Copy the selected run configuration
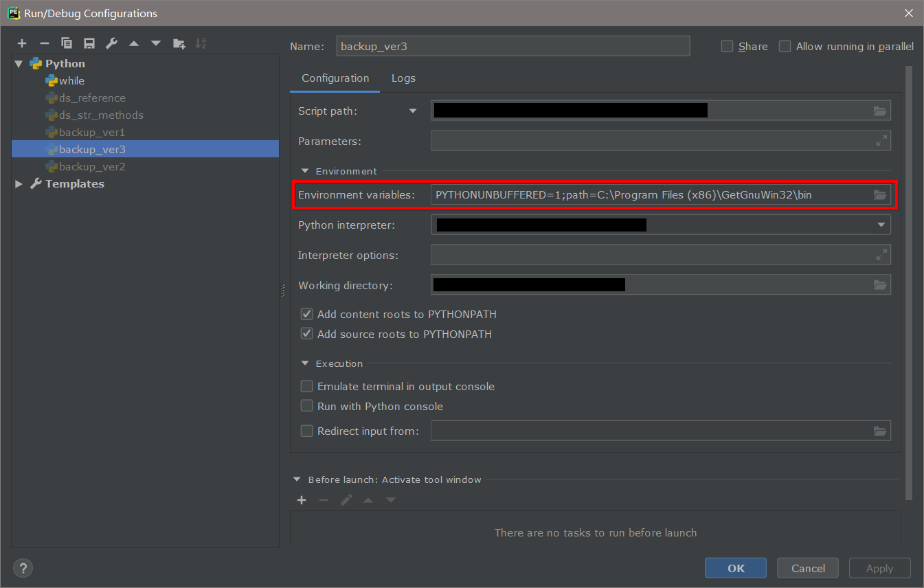Viewport: 924px width, 588px height. (x=67, y=43)
